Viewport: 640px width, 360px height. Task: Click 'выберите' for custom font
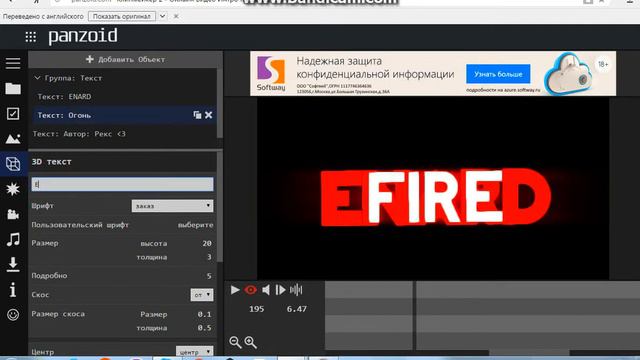point(196,225)
